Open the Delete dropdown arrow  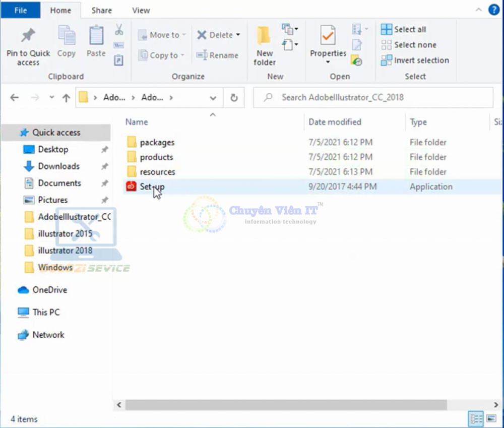(238, 35)
